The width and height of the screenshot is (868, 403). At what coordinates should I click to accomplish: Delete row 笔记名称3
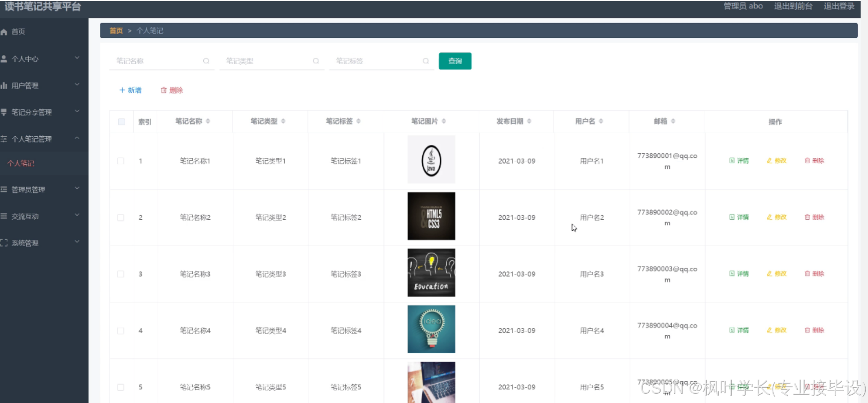[814, 274]
